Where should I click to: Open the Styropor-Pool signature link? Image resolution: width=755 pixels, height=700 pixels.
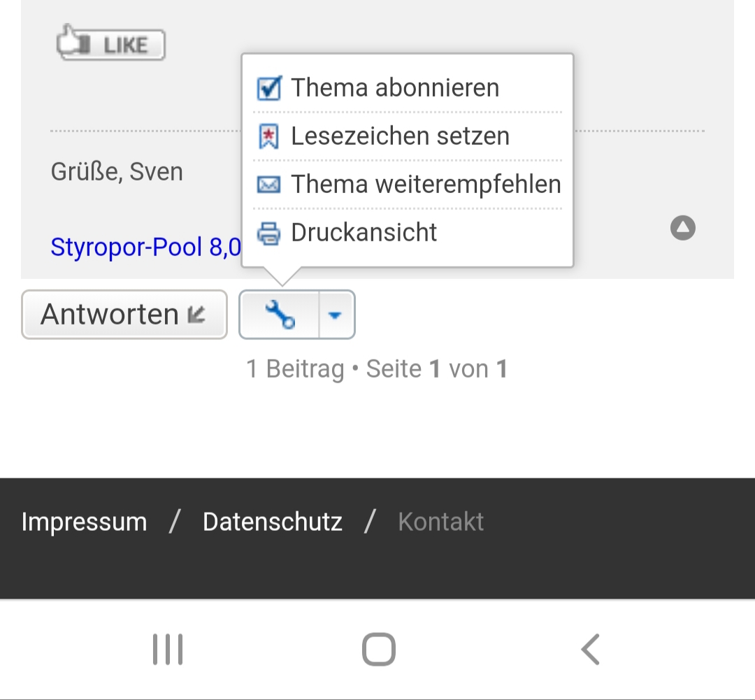(145, 247)
